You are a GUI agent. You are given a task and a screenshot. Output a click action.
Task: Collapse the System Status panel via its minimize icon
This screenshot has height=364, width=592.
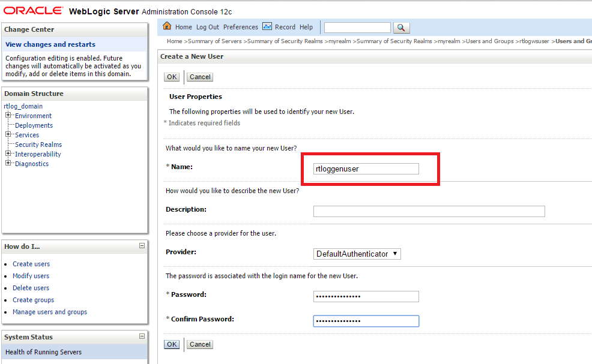142,336
